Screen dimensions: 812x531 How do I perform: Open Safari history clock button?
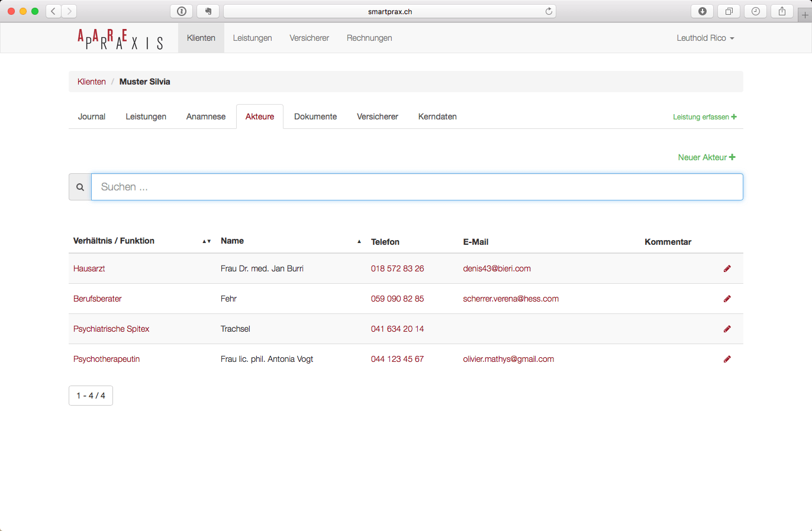pos(756,11)
